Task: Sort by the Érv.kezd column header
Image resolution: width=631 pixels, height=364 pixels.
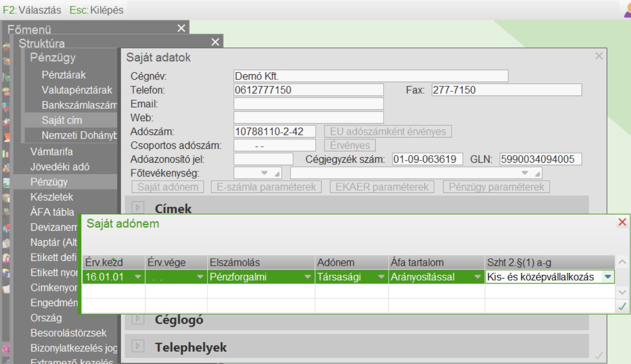Action: [114, 263]
